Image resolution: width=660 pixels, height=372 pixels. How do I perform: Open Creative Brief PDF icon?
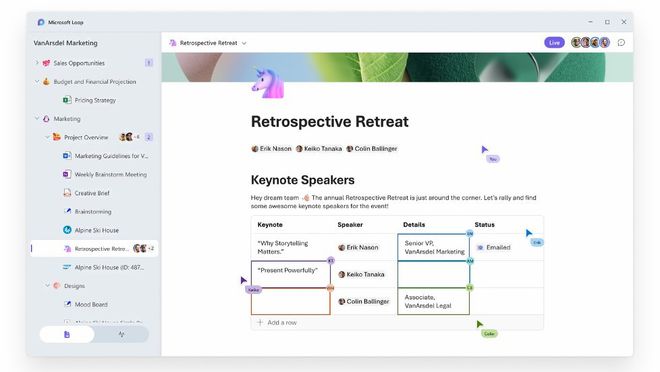point(67,193)
